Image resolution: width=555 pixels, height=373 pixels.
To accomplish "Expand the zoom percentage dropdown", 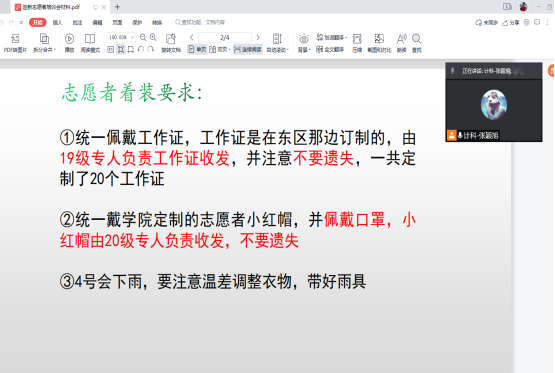I will [x=132, y=37].
